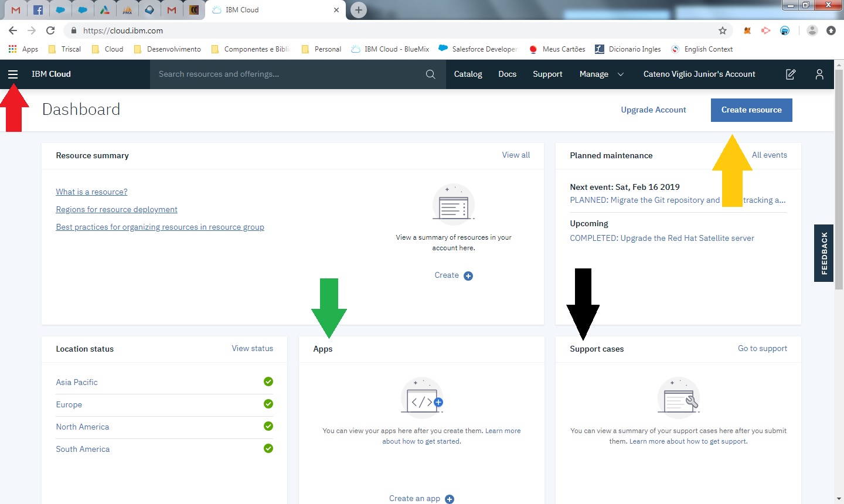Click North America green status check

[x=268, y=426]
